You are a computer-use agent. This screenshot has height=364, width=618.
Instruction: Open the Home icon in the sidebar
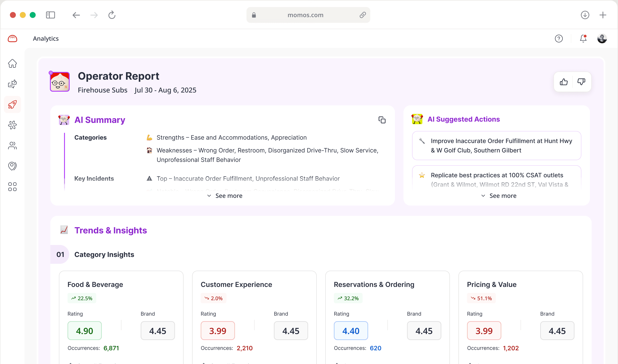coord(12,64)
